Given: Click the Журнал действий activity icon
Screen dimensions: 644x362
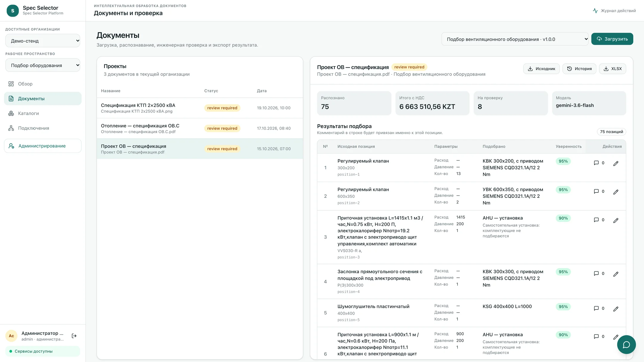Looking at the screenshot, I should 595,11.
